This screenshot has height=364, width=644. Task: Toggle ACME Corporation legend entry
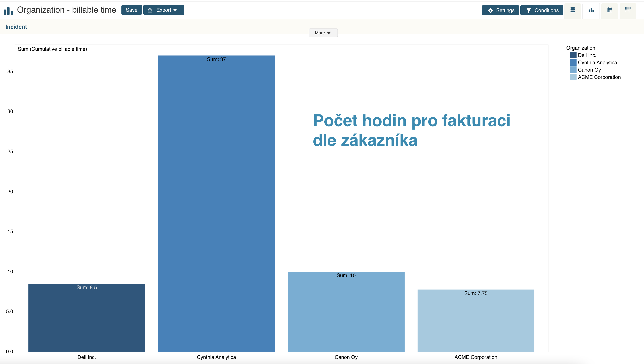coord(599,77)
